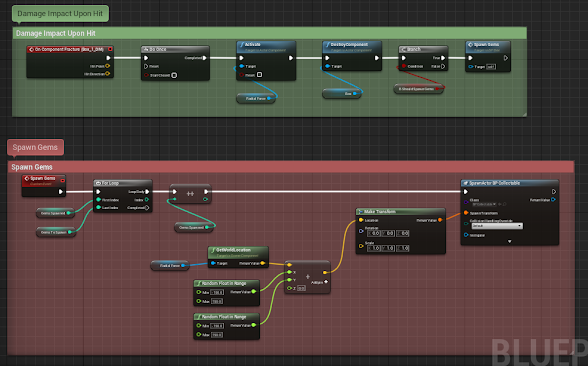Image resolution: width=588 pixels, height=366 pixels.
Task: Click the SpawnActor BP Collectible node icon
Action: (x=465, y=183)
